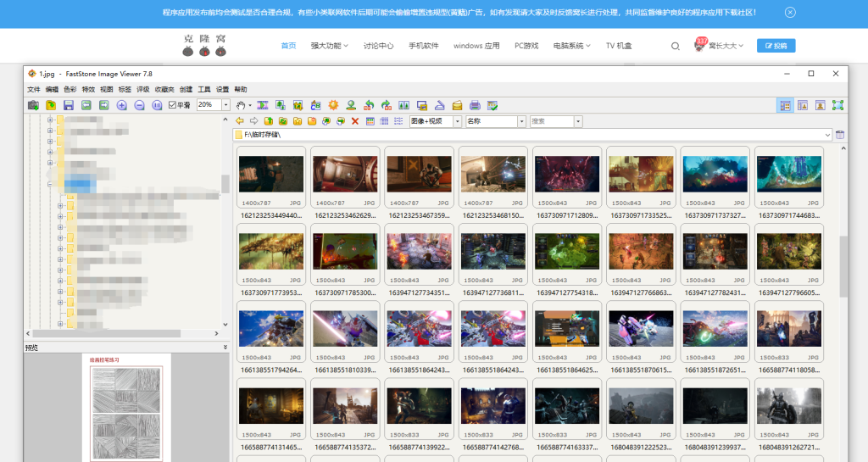868x462 pixels.
Task: Click the 讨论中心 website link
Action: [379, 46]
